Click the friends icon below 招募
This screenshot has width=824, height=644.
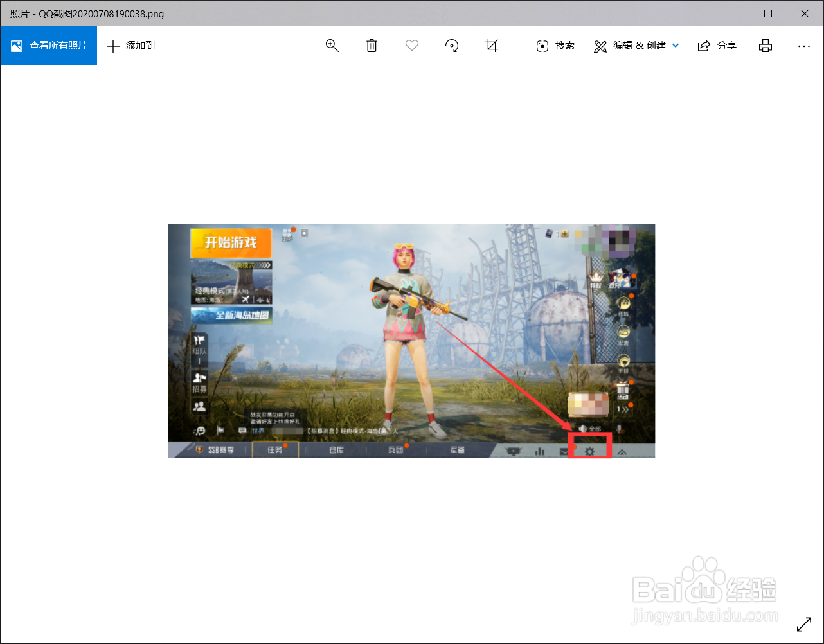pyautogui.click(x=199, y=406)
